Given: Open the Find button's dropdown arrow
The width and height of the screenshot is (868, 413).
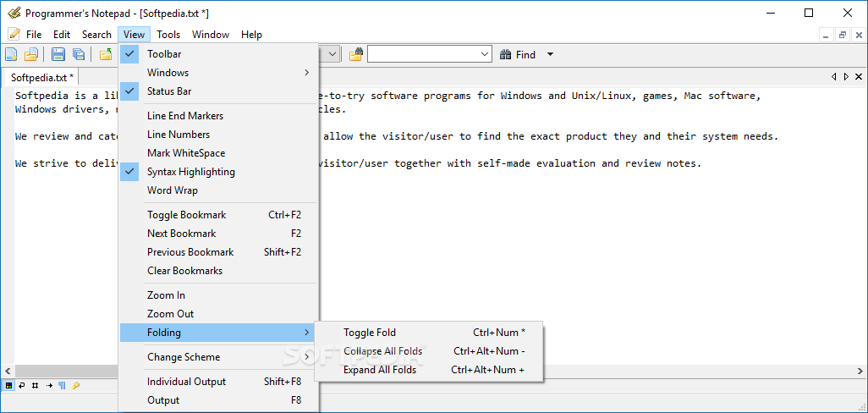Looking at the screenshot, I should coord(550,54).
